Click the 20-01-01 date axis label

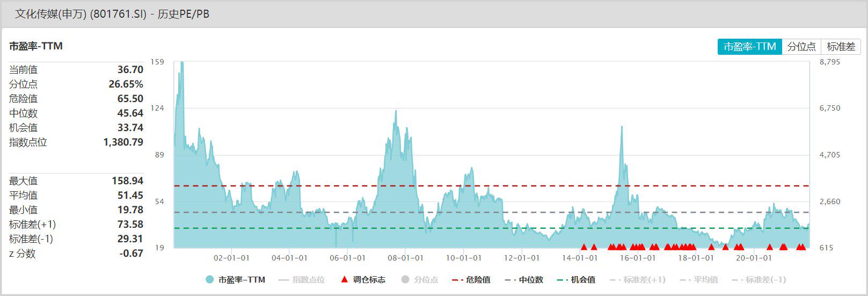(x=754, y=258)
